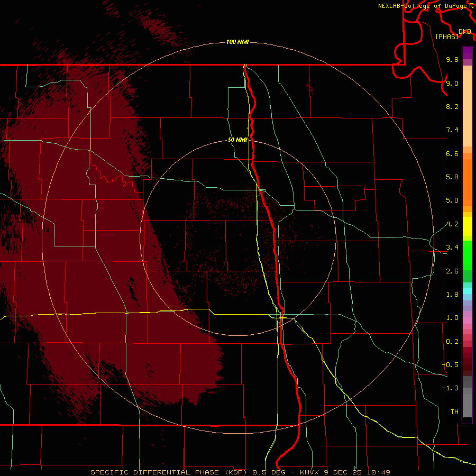Click the KMVX radar site identifier
The width and height of the screenshot is (476, 476).
(x=309, y=472)
